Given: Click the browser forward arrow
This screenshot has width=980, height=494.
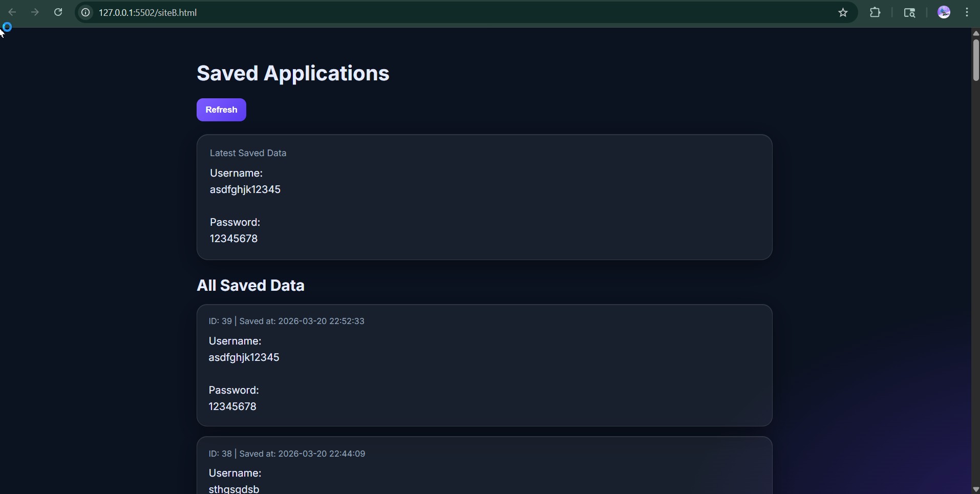Looking at the screenshot, I should pos(35,12).
